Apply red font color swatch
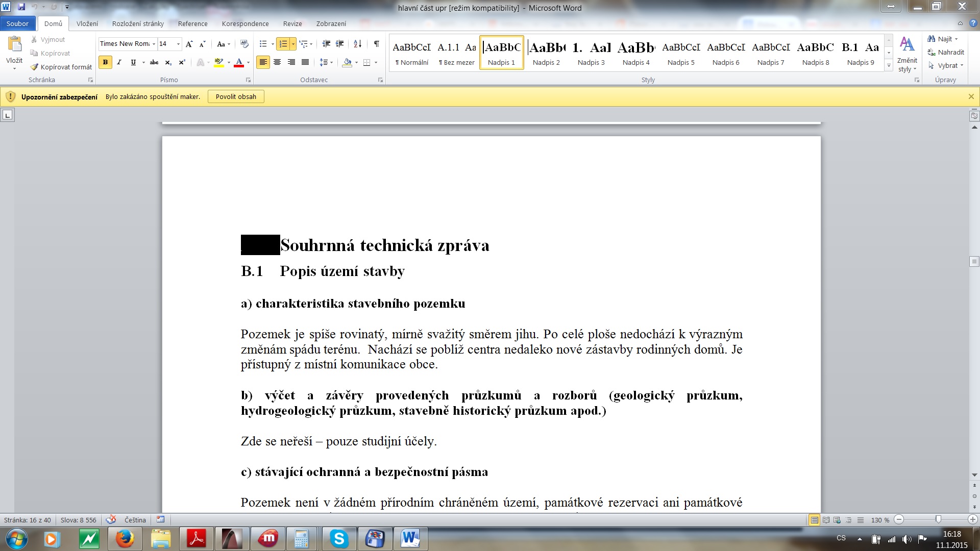This screenshot has width=980, height=551. click(x=239, y=62)
